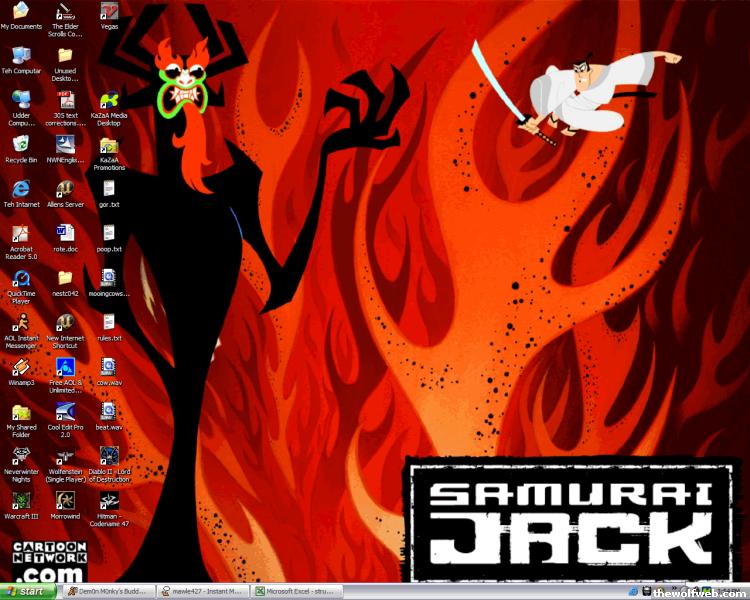Click the Morrowind game icon
Screen dimensions: 750x600
coord(65,499)
